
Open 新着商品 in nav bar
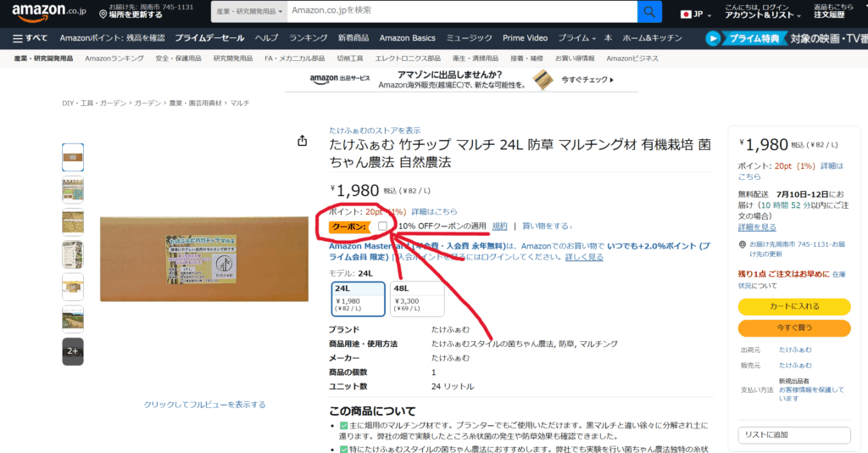coord(353,38)
